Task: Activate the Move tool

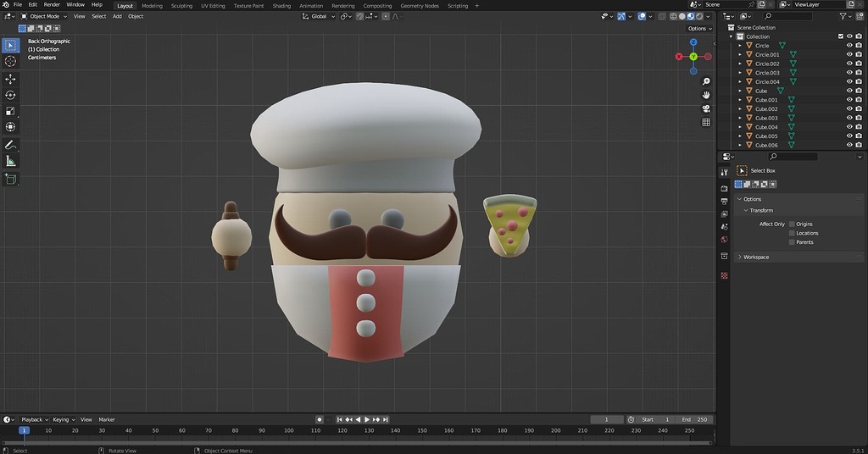Action: [11, 79]
